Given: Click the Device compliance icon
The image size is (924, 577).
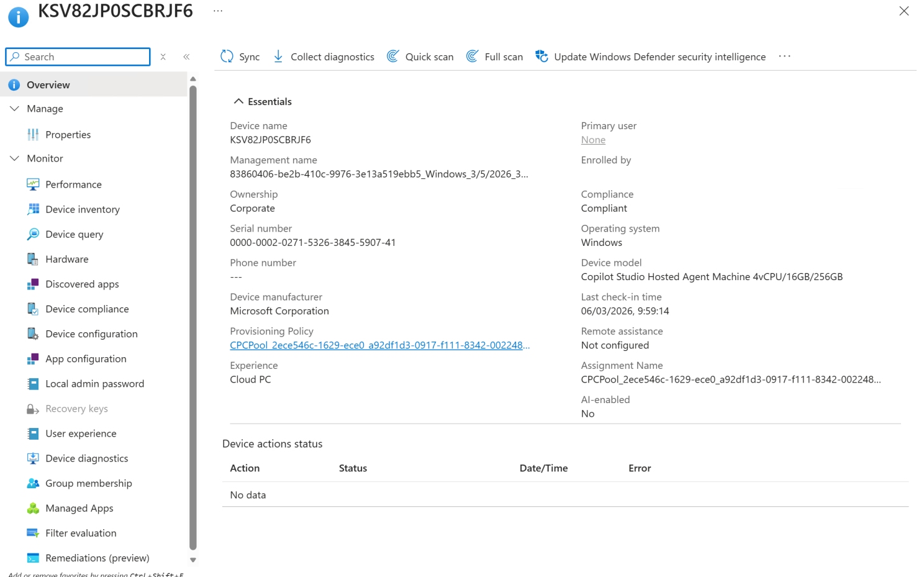Looking at the screenshot, I should point(33,309).
